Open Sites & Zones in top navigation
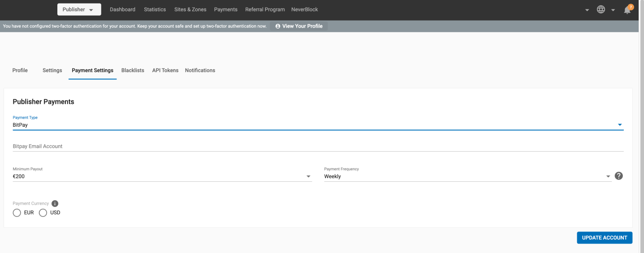The image size is (644, 253). click(x=190, y=9)
